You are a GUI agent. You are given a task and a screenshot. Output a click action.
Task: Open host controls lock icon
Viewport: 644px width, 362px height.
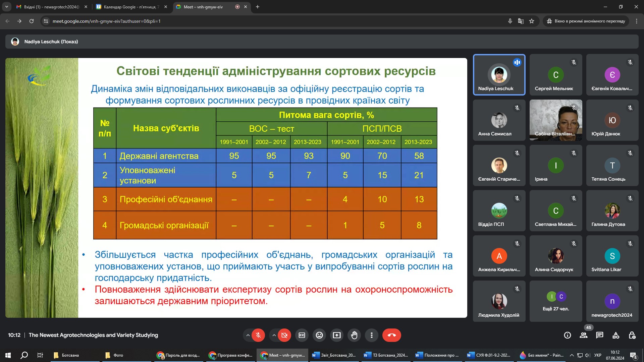click(x=632, y=335)
